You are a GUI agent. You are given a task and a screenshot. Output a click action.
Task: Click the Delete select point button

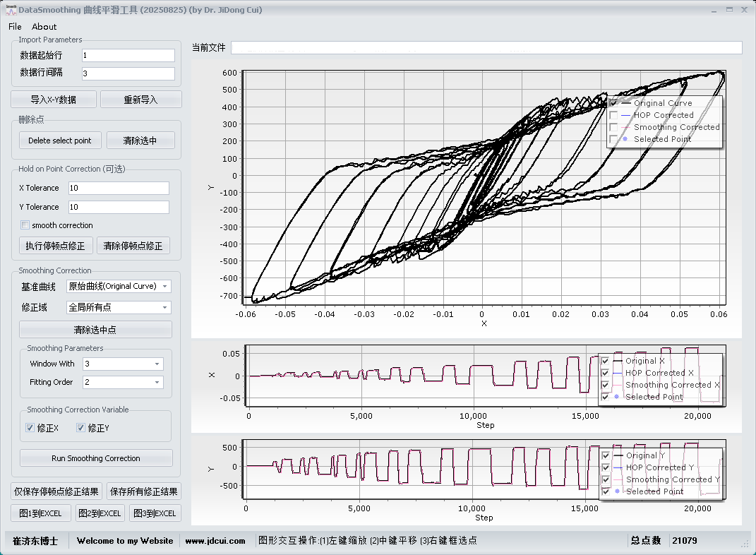click(x=60, y=141)
